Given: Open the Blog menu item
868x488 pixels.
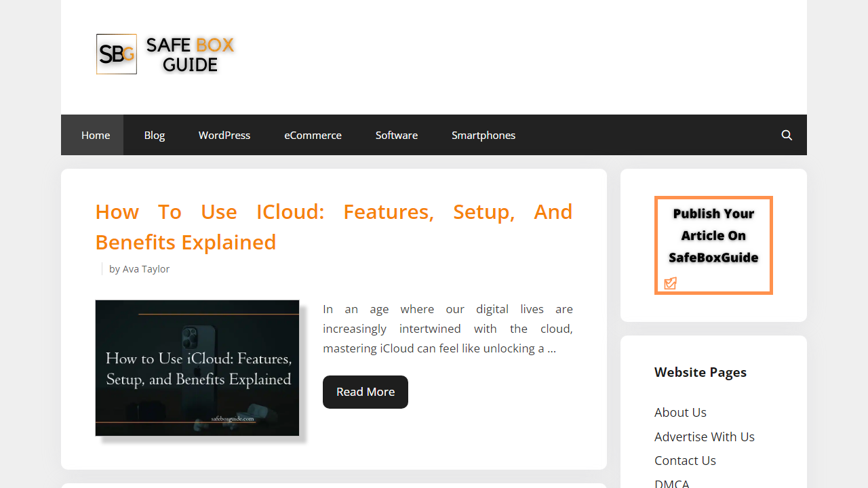Looking at the screenshot, I should (155, 135).
